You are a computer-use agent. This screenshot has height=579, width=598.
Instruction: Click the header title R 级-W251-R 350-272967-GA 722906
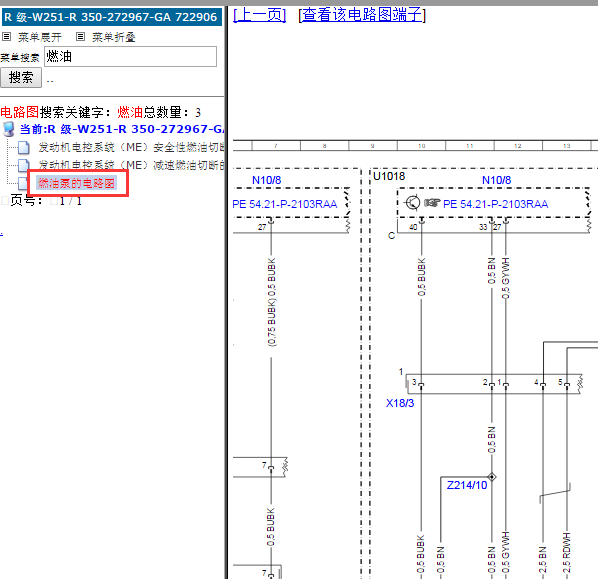111,17
